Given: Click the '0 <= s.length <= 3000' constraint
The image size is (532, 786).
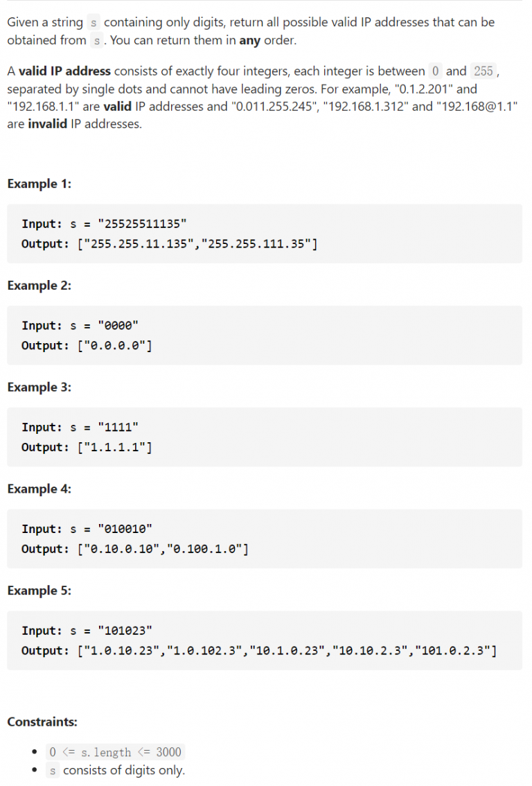Looking at the screenshot, I should coord(116,752).
